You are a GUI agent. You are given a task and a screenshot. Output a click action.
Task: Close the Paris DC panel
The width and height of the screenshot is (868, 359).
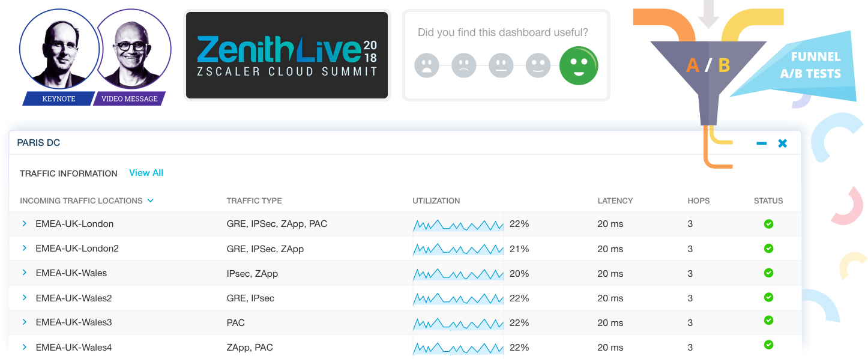pos(782,143)
